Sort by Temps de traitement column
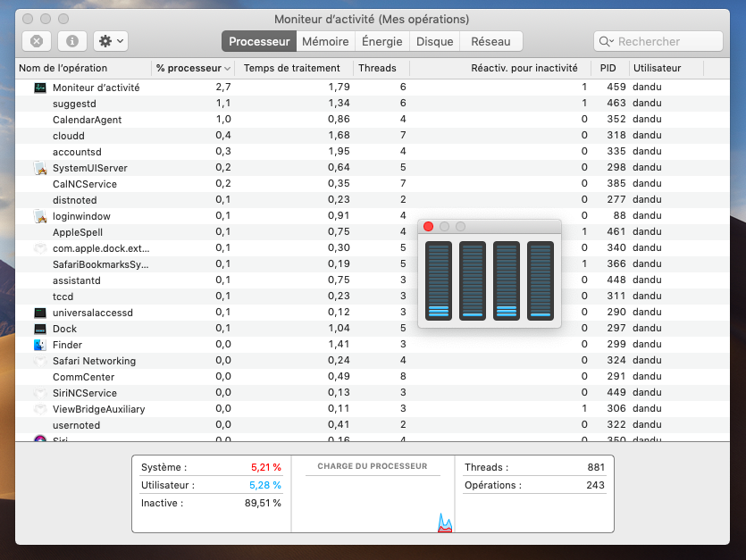 tap(294, 68)
